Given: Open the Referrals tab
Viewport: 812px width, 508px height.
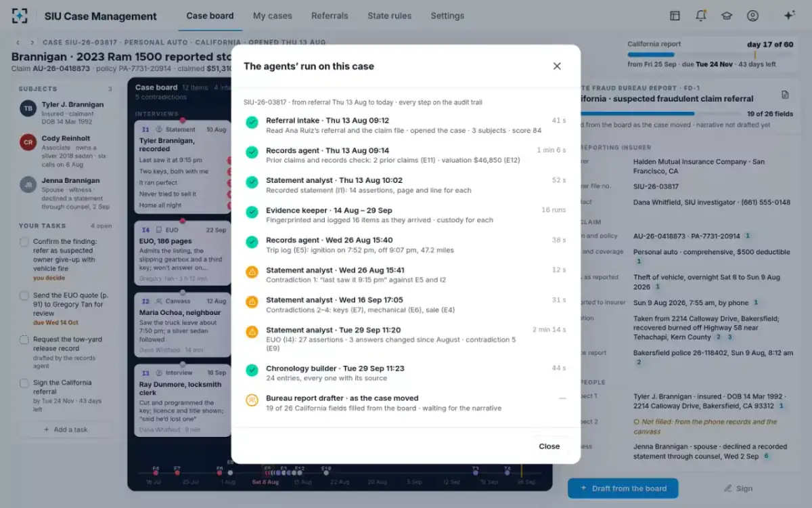Looking at the screenshot, I should [x=330, y=16].
